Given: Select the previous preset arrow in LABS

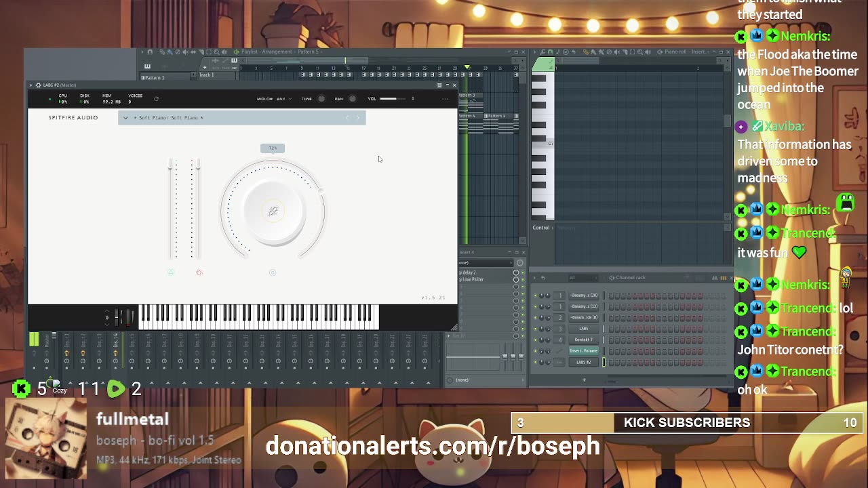Looking at the screenshot, I should [x=348, y=118].
